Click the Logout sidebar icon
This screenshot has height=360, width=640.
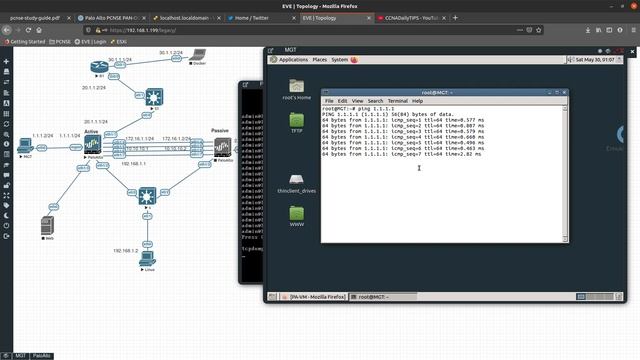(x=6, y=236)
